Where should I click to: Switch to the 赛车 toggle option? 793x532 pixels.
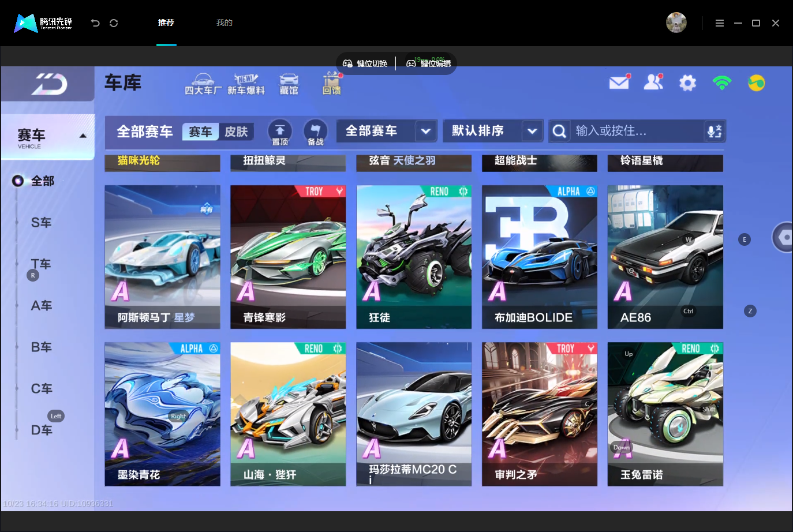click(x=200, y=132)
